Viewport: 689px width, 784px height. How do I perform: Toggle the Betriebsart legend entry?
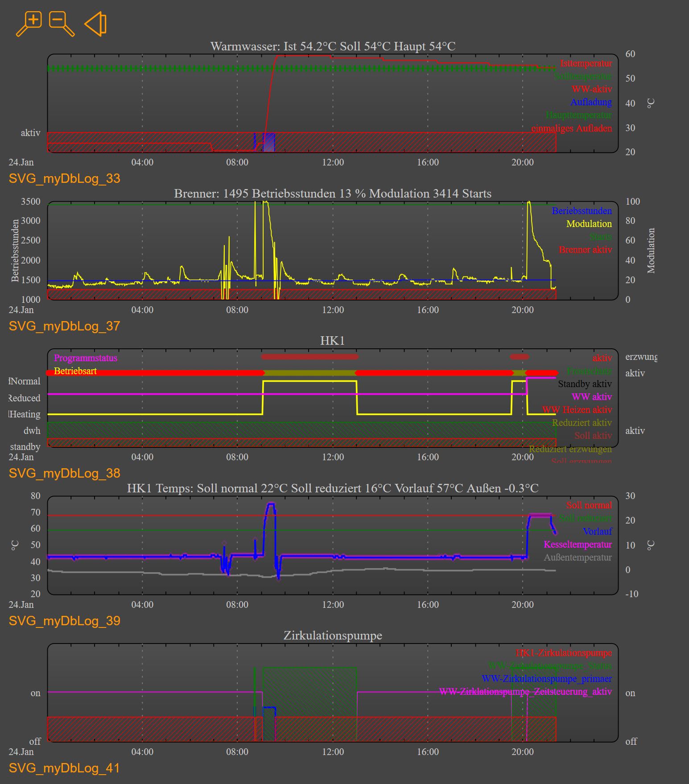(75, 371)
